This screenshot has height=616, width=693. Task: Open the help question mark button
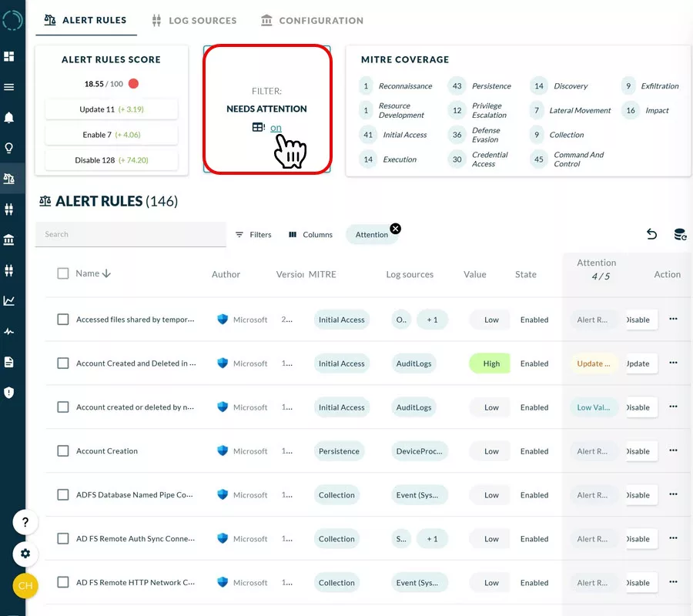pos(25,522)
